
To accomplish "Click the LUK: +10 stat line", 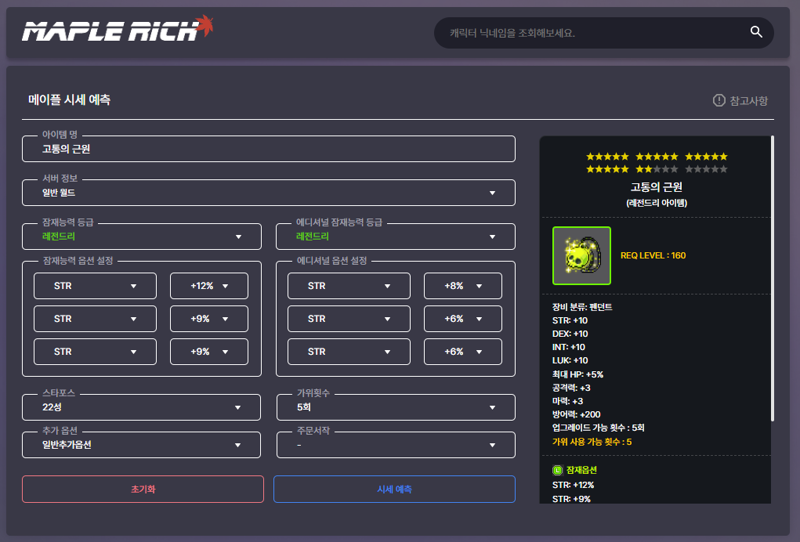I will pos(570,360).
